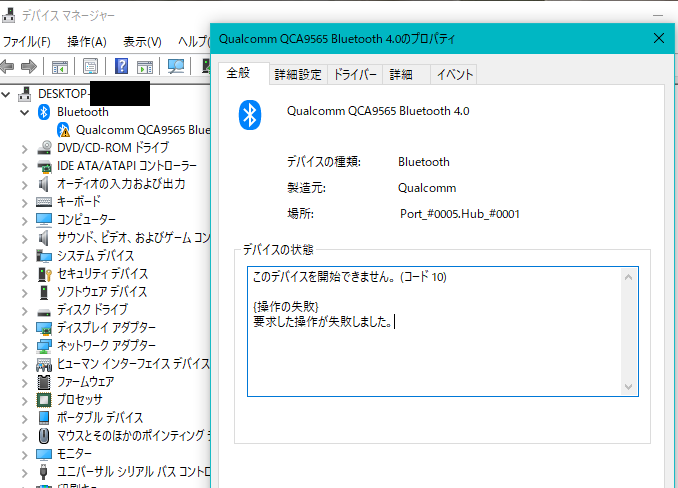This screenshot has width=678, height=488.
Task: Click the warning Bluetooth icon beside Qualcomm QCA9565
Action: (x=63, y=130)
